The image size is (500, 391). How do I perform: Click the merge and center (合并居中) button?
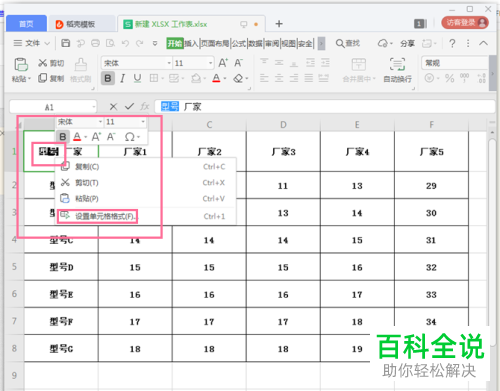pos(359,70)
